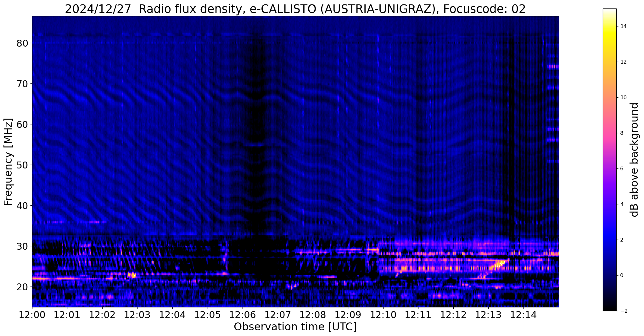Click the colorbar tick label 12
Viewport: 644px width, 336px height.
(x=623, y=62)
